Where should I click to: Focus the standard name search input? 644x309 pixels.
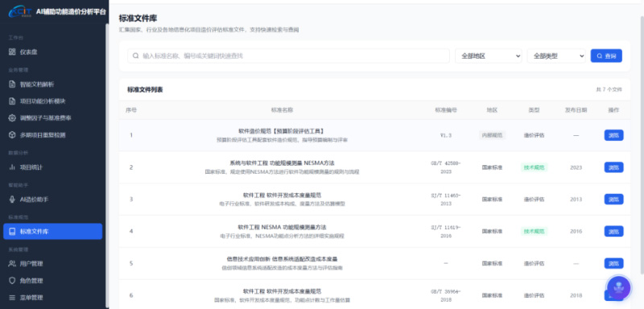[288, 56]
